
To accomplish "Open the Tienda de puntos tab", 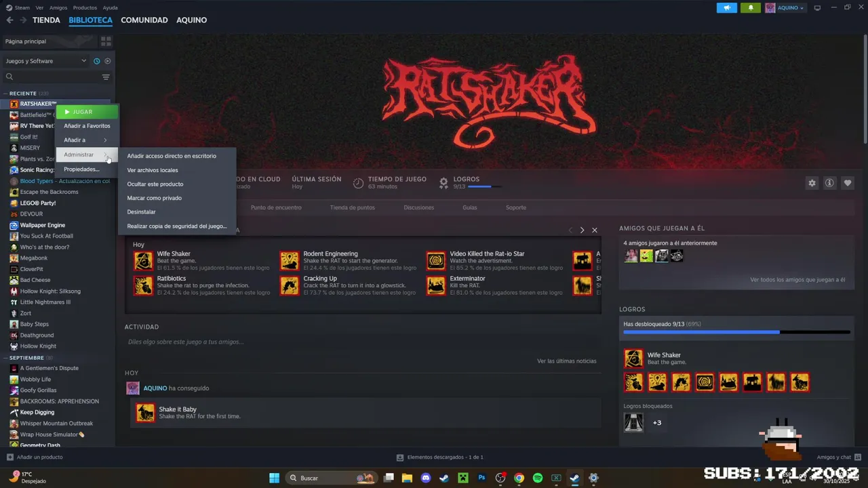I will click(352, 207).
